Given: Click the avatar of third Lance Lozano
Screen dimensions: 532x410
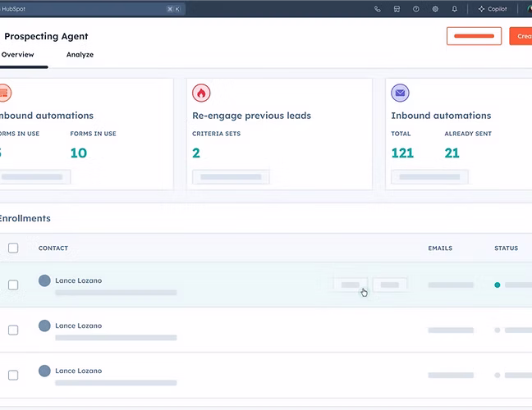Looking at the screenshot, I should pos(44,371).
